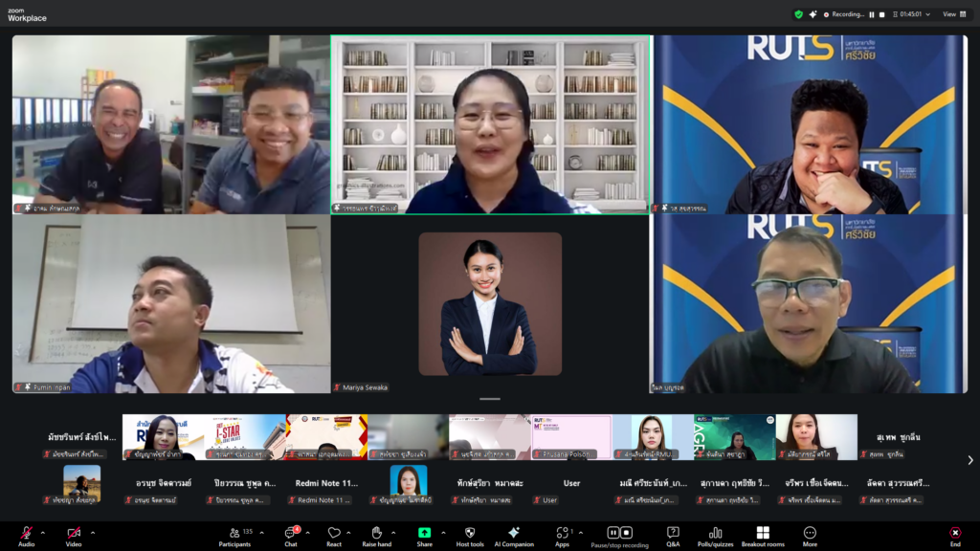Turn on camera with Video button
980x551 pixels.
coord(74,534)
